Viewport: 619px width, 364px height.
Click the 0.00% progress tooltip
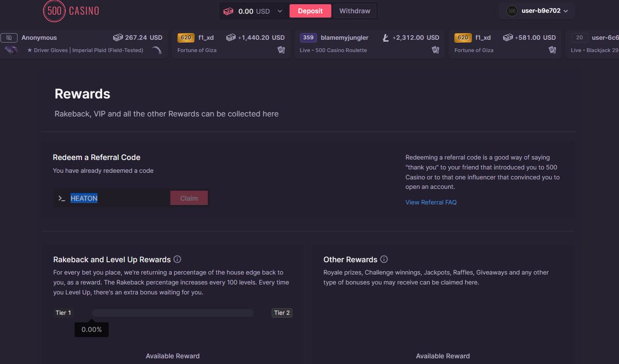point(92,329)
